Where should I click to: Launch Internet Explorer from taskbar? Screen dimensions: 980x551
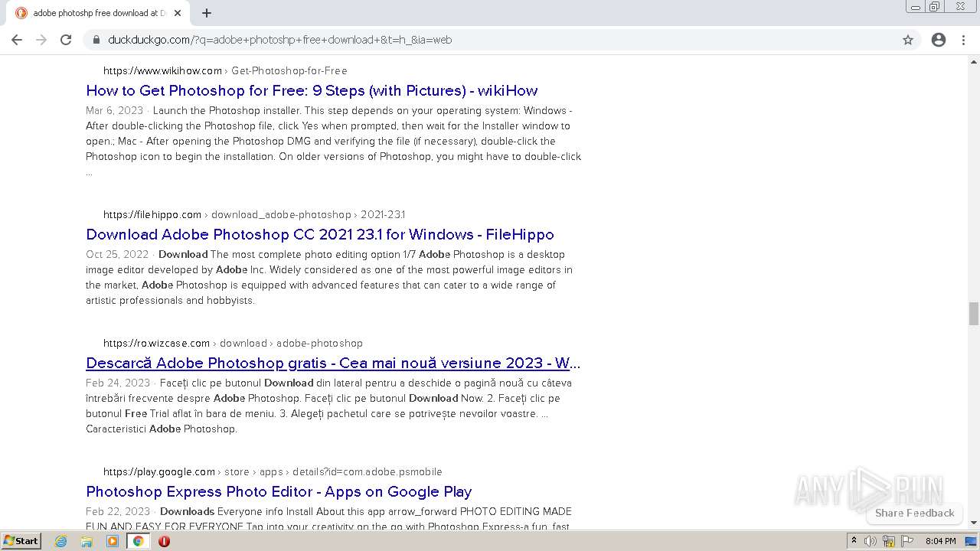(61, 541)
